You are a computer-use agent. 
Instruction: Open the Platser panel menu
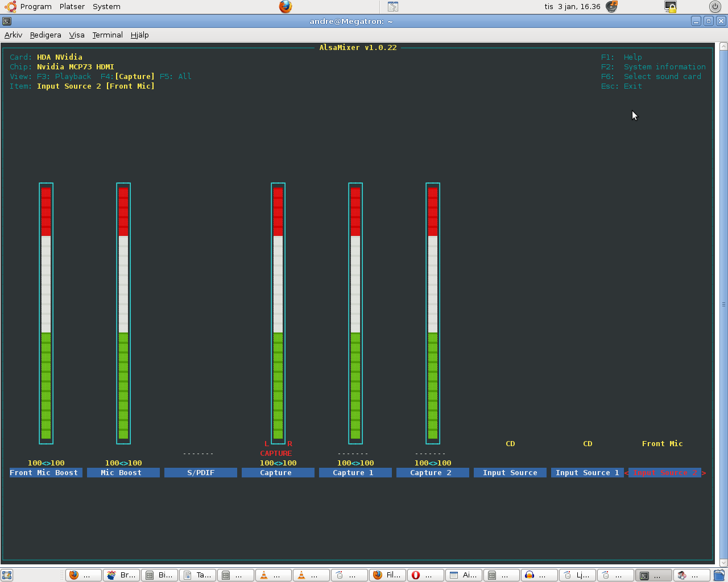tap(72, 7)
